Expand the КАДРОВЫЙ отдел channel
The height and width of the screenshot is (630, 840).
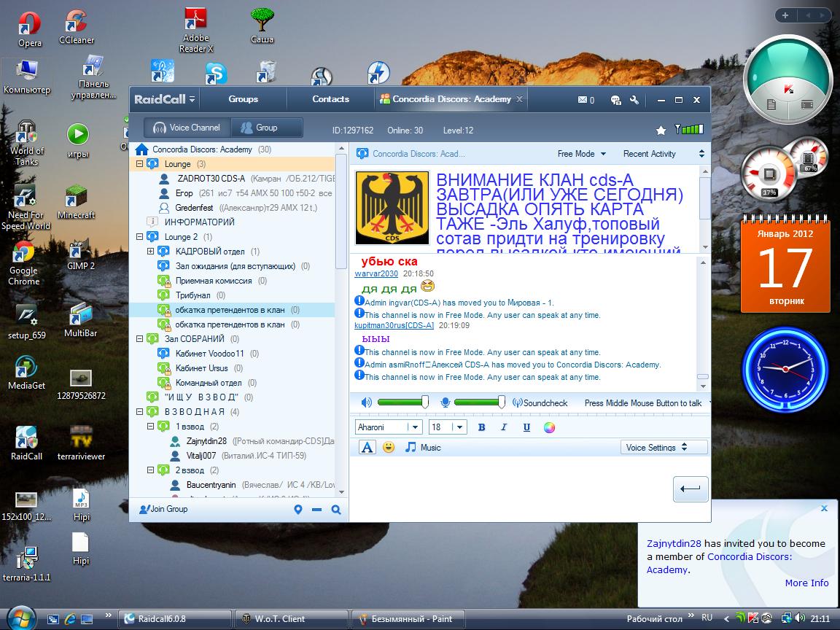tap(150, 252)
